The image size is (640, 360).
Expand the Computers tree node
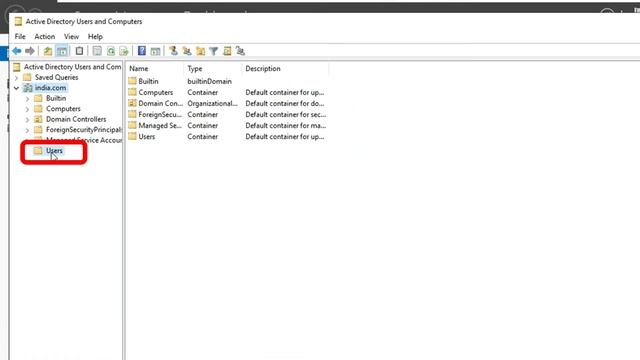pos(27,109)
